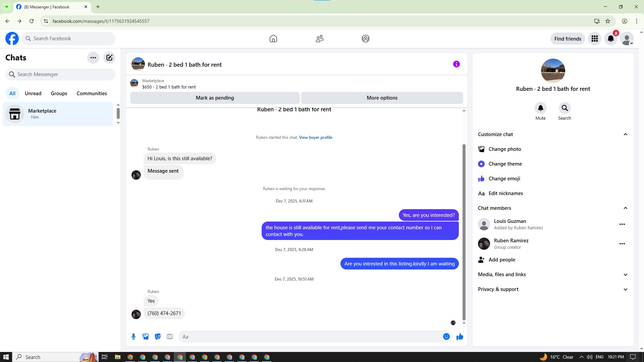The image size is (644, 362).
Task: Toggle the conversation information panel
Action: pyautogui.click(x=456, y=64)
